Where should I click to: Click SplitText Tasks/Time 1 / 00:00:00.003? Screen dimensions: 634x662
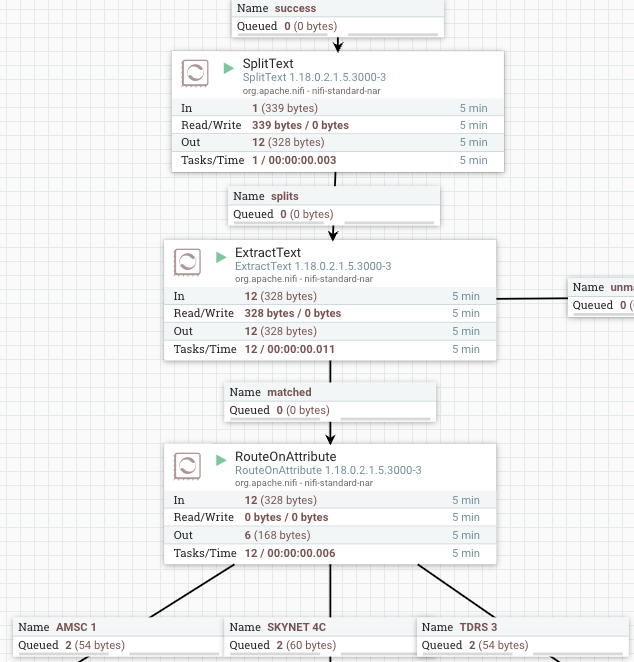(294, 160)
